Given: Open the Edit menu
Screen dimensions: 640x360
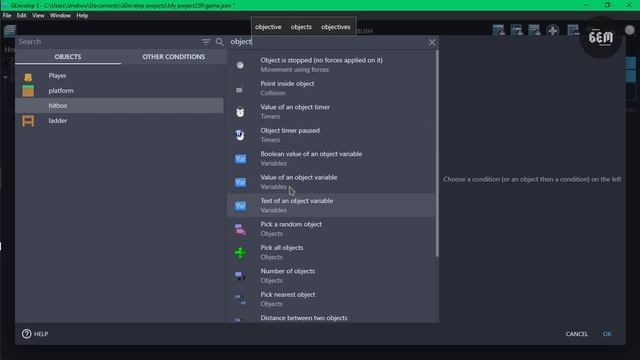Looking at the screenshot, I should (x=21, y=16).
